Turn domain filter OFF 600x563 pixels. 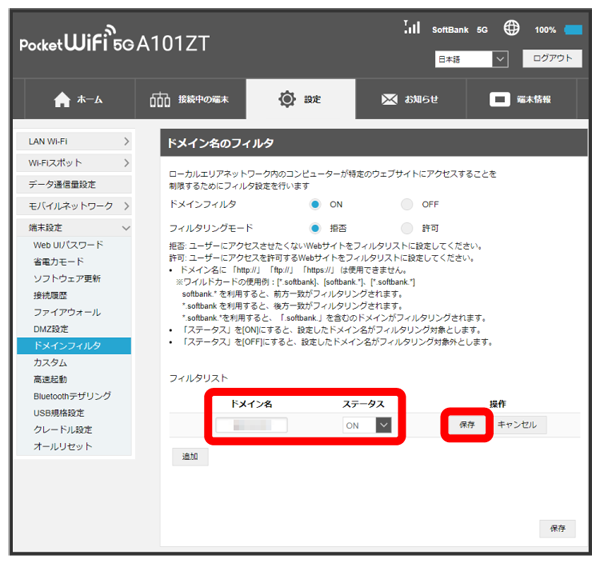tap(406, 204)
